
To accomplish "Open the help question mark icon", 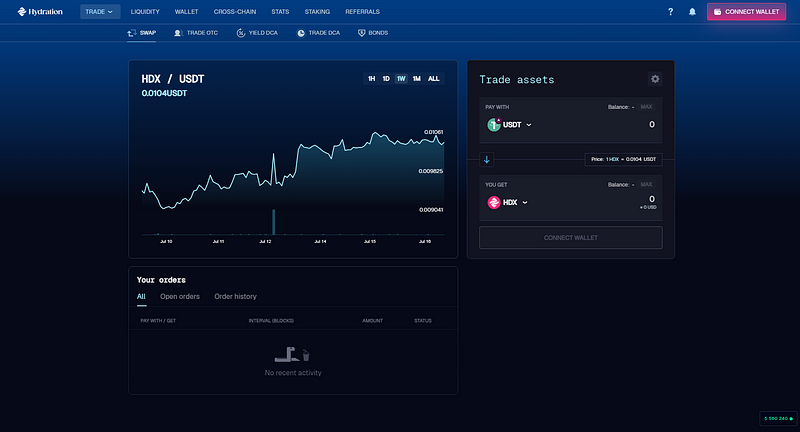I will tap(670, 12).
